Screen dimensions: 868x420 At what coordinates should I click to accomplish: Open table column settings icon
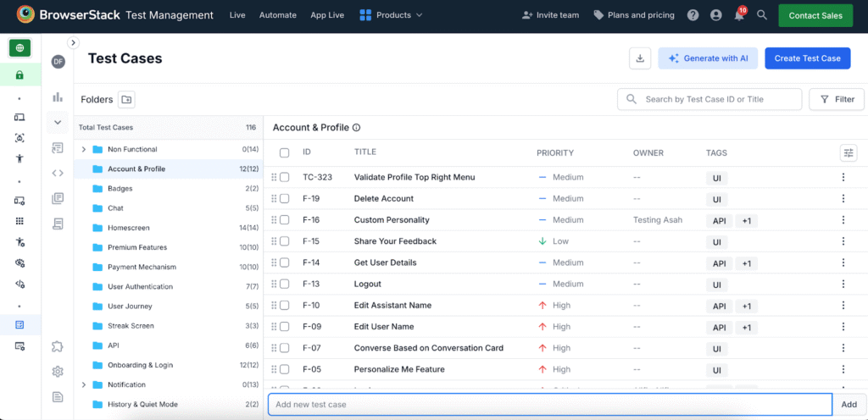click(849, 152)
